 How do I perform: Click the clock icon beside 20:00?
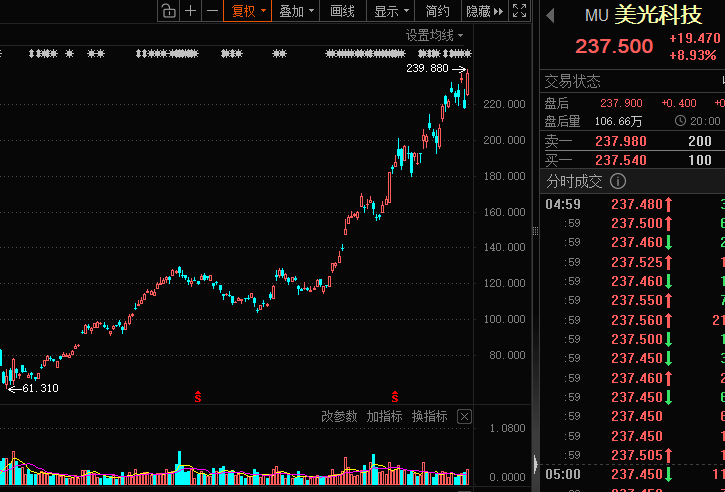pos(680,121)
